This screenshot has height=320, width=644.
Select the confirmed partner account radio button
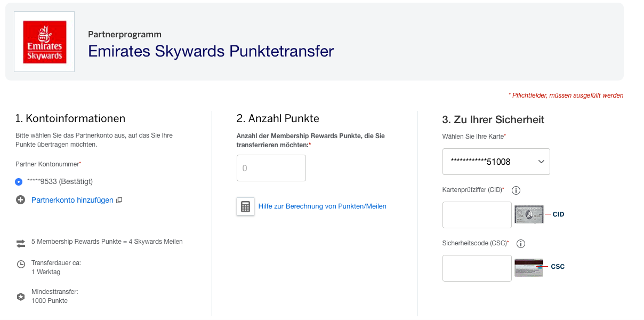19,182
